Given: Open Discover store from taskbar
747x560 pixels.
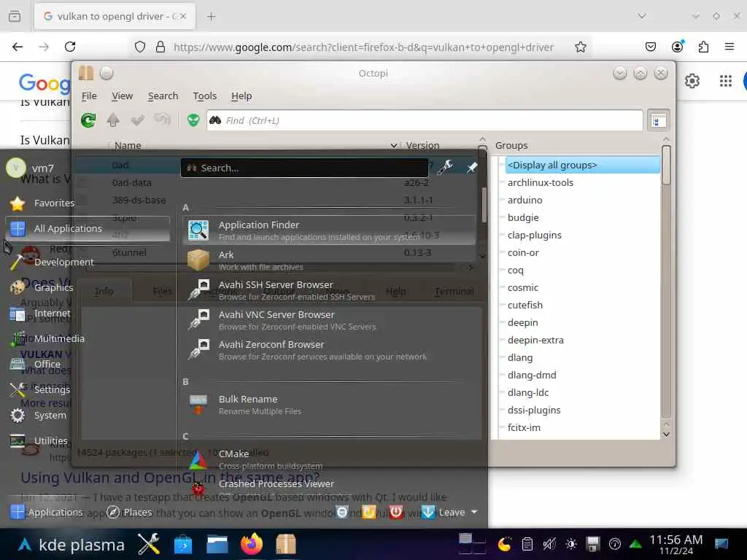Looking at the screenshot, I should (183, 544).
